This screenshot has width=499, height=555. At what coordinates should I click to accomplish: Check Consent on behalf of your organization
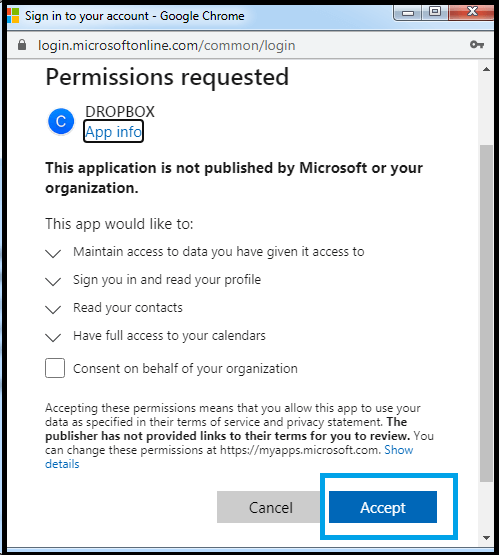[x=55, y=368]
